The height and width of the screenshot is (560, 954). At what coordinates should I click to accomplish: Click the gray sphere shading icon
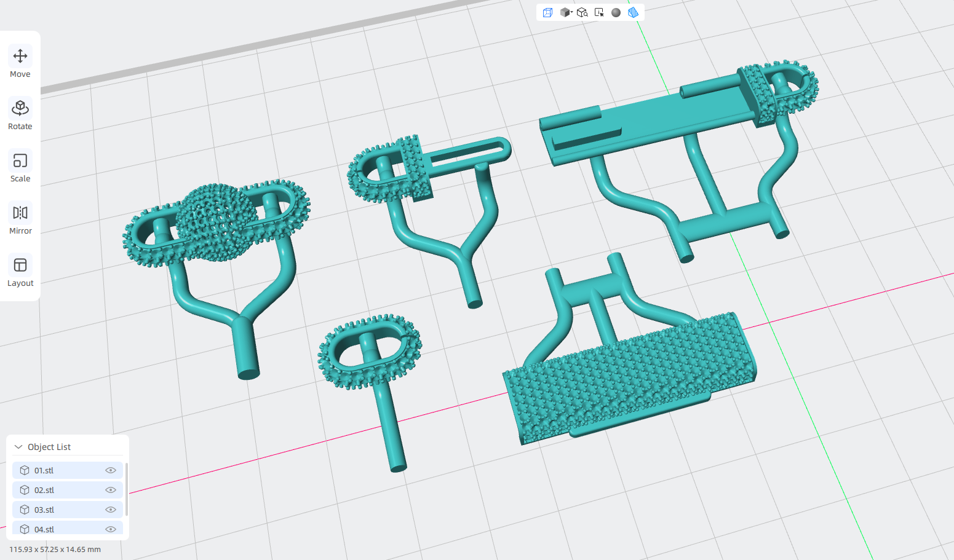coord(616,12)
